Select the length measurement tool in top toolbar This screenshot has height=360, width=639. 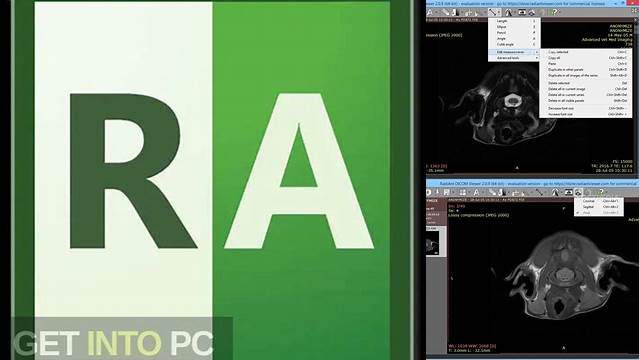(x=492, y=12)
